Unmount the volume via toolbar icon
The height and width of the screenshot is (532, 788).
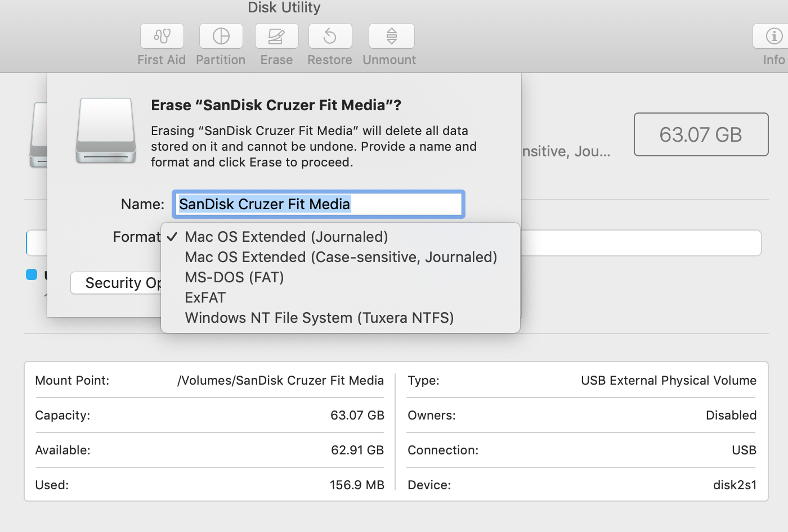(x=392, y=37)
